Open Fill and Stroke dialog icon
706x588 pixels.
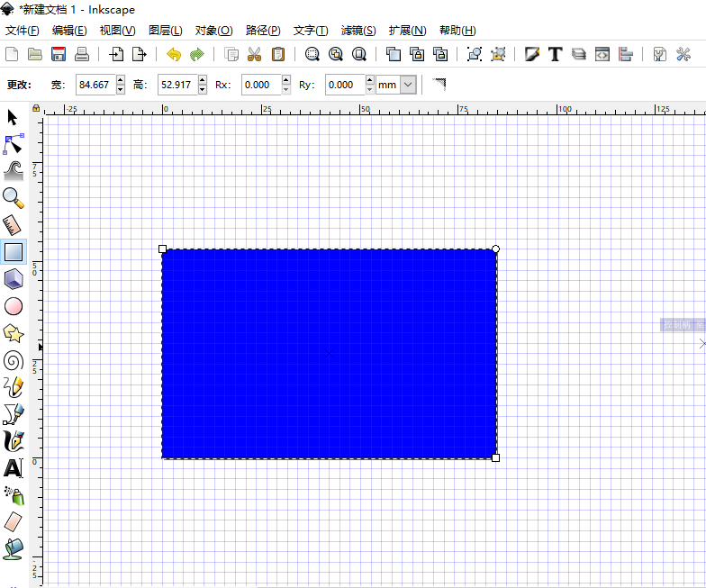(x=531, y=54)
